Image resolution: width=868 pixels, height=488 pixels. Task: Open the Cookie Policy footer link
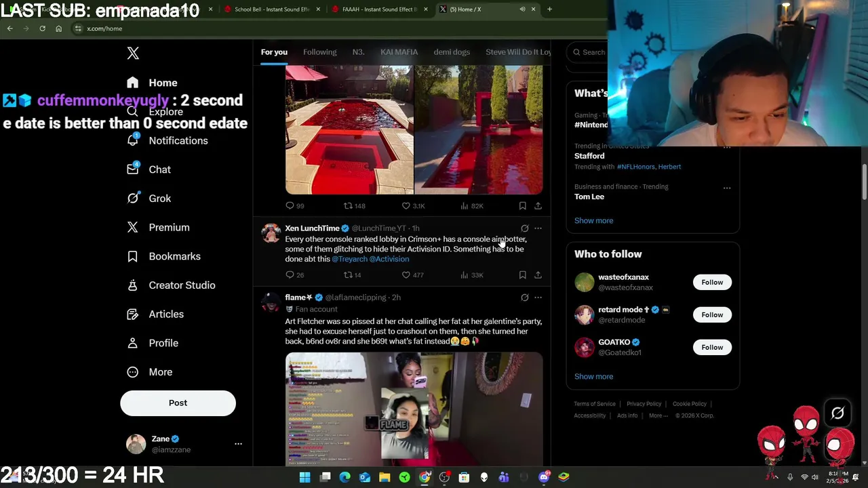coord(689,404)
